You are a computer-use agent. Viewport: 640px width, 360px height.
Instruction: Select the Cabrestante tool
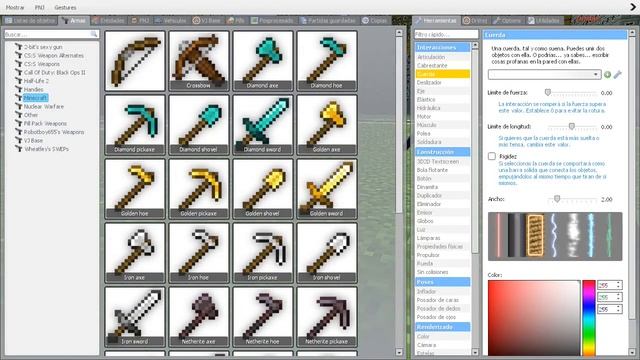coord(442,65)
